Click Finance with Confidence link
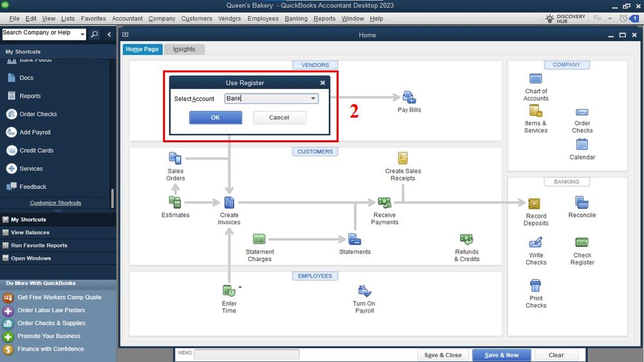This screenshot has height=362, width=644. click(x=50, y=349)
